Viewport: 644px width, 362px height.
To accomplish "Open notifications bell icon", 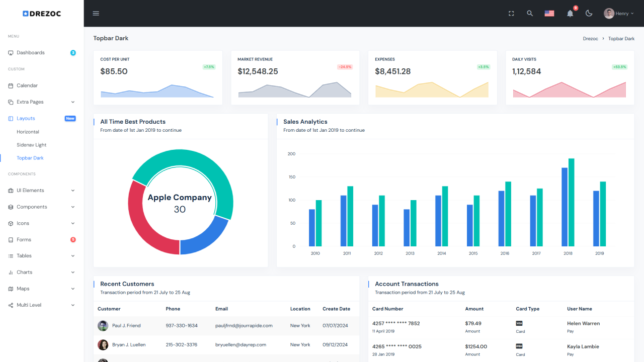I will click(x=570, y=14).
